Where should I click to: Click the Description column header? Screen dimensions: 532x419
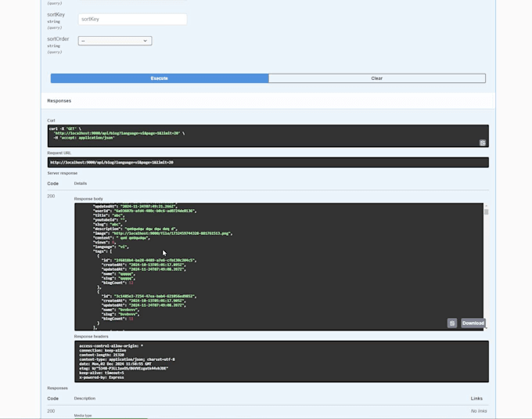[84, 399]
